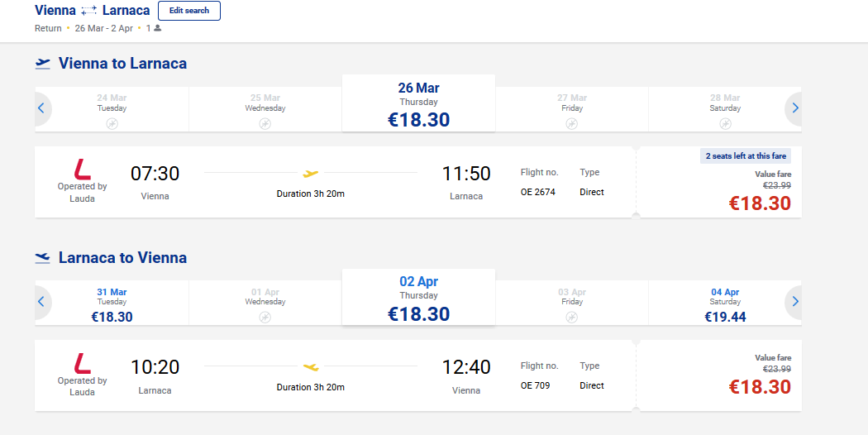868x435 pixels.
Task: Click the Edit search button
Action: 189,11
